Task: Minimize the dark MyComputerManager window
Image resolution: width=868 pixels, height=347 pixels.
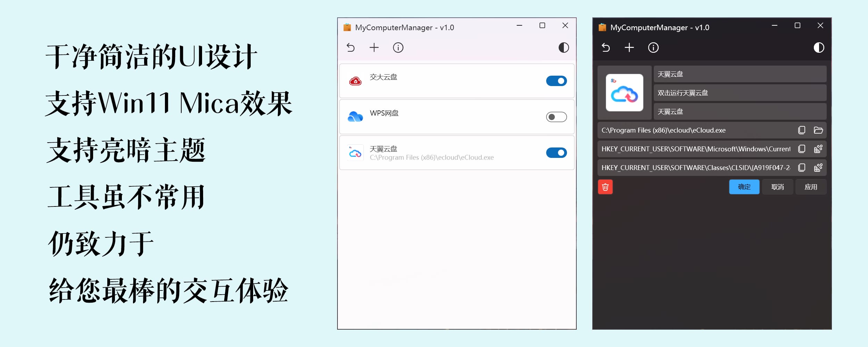Action: (775, 25)
